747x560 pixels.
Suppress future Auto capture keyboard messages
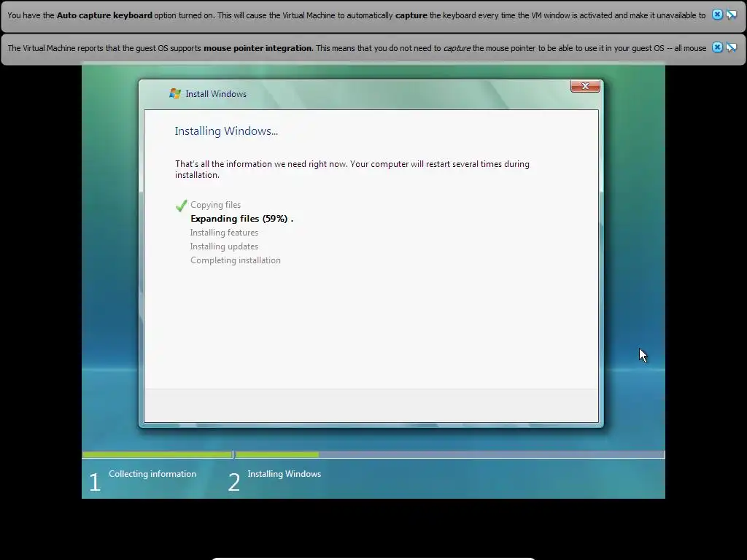tap(731, 15)
